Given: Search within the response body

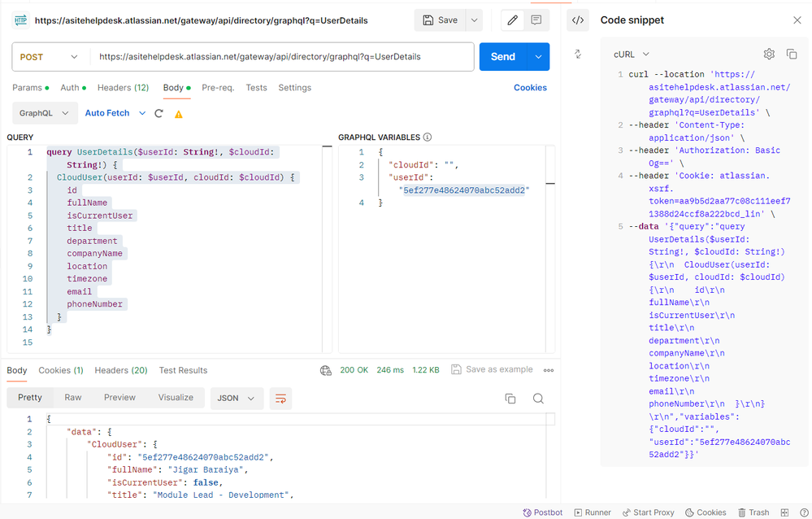Looking at the screenshot, I should [x=539, y=398].
